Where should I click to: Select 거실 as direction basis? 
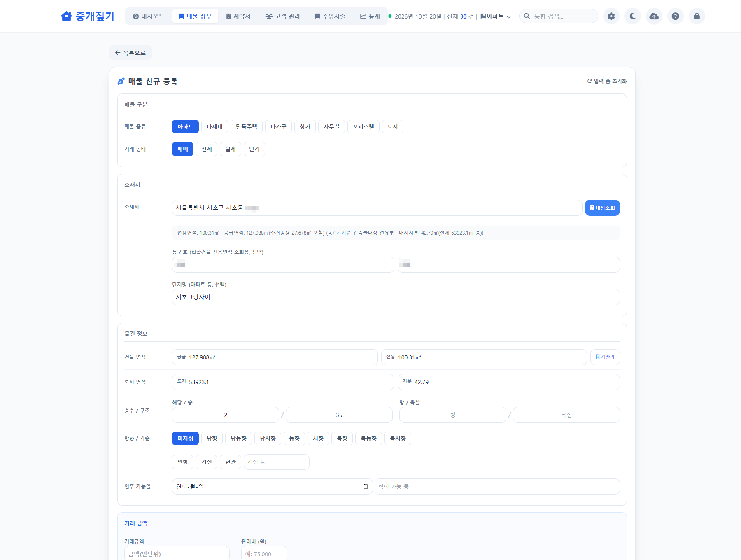207,462
